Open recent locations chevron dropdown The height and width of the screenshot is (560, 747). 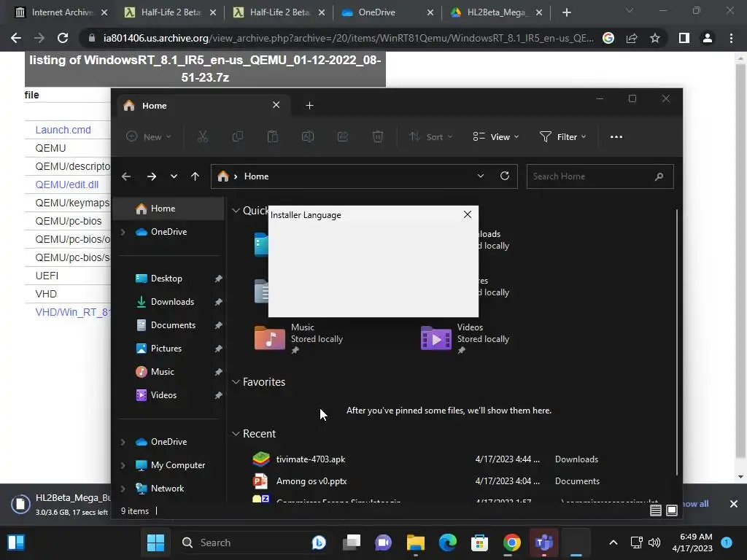174,176
